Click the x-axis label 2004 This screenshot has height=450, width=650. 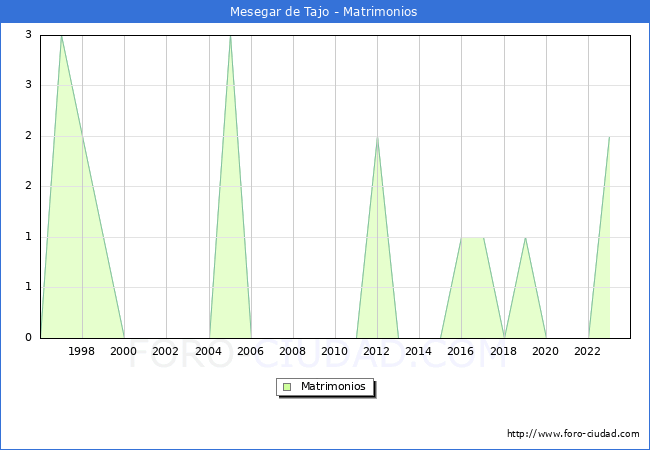click(x=208, y=351)
